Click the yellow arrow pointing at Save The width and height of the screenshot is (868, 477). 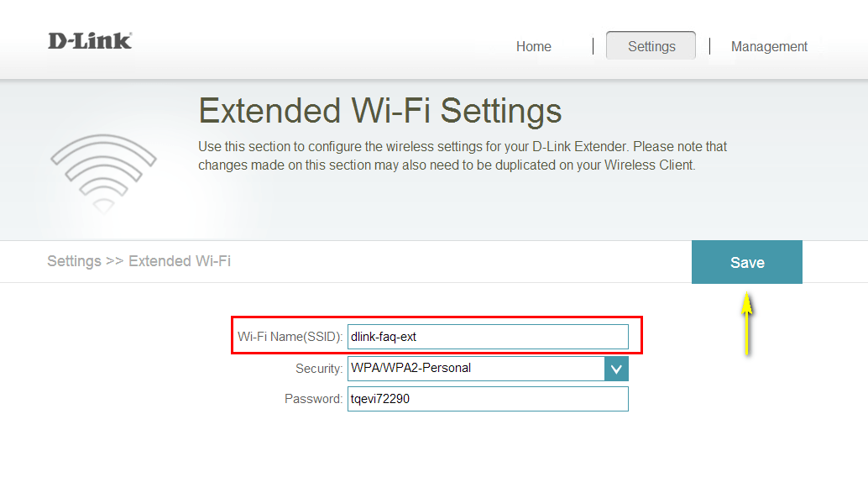[747, 323]
